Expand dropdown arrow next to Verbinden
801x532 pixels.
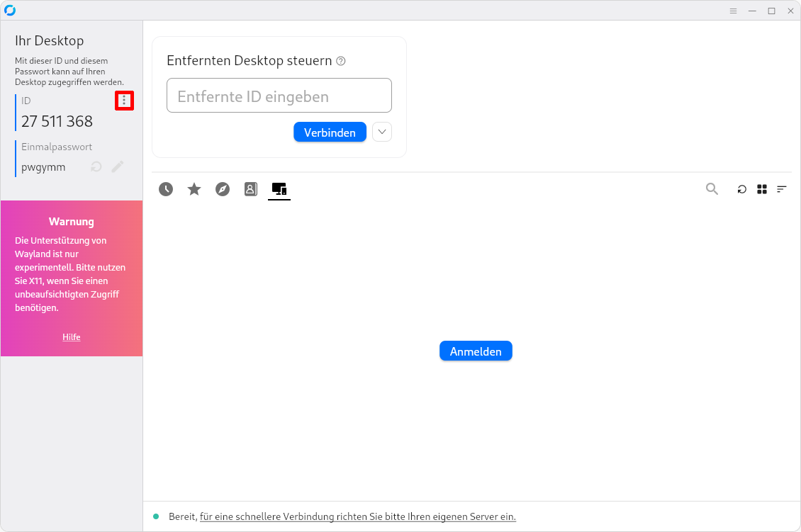[382, 132]
